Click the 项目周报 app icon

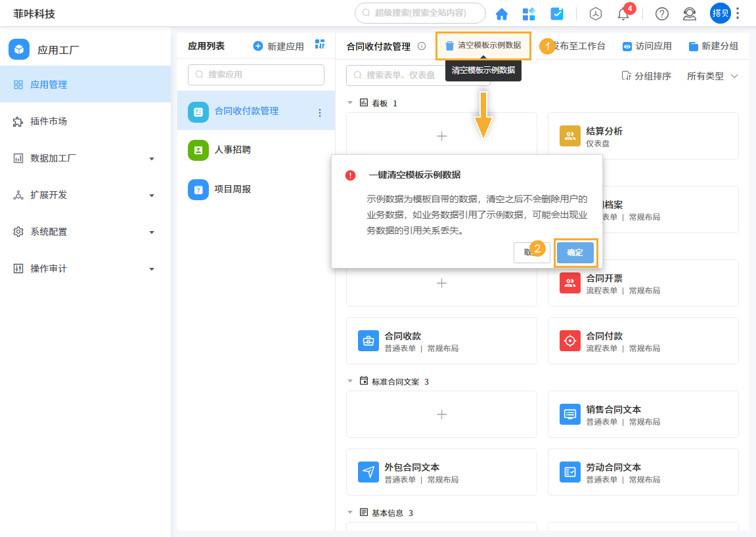(x=198, y=189)
